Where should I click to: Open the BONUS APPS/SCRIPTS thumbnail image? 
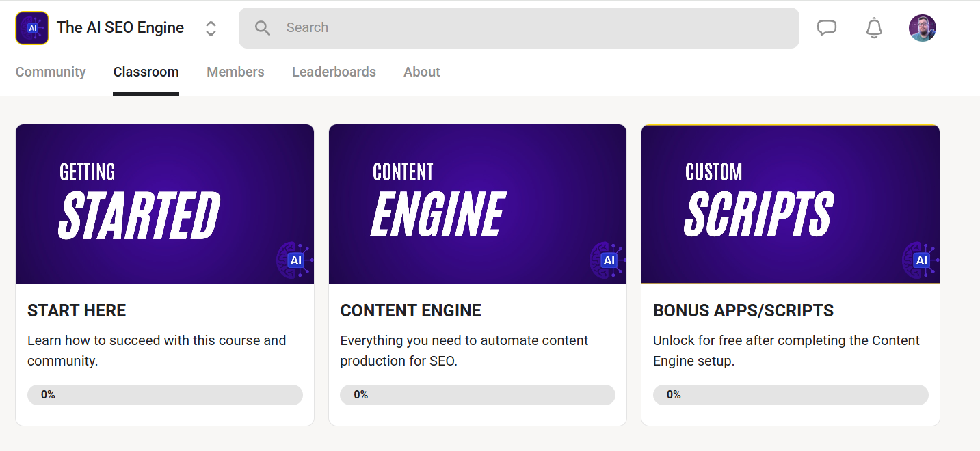pyautogui.click(x=790, y=204)
